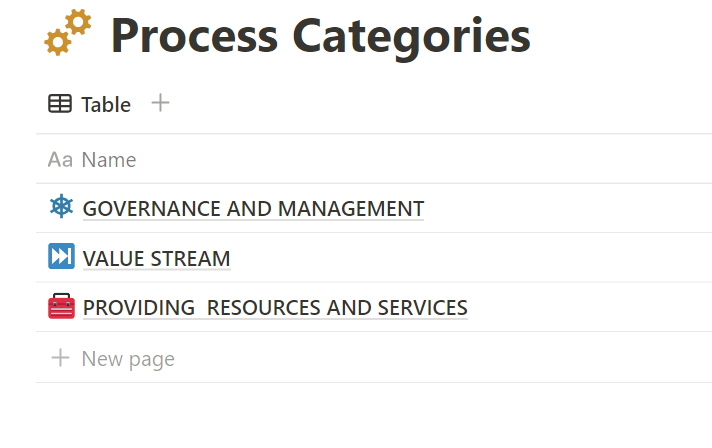Viewport: 712px width, 448px height.
Task: Select blank space right of PROVIDING RESOURCES row
Action: [x=590, y=308]
